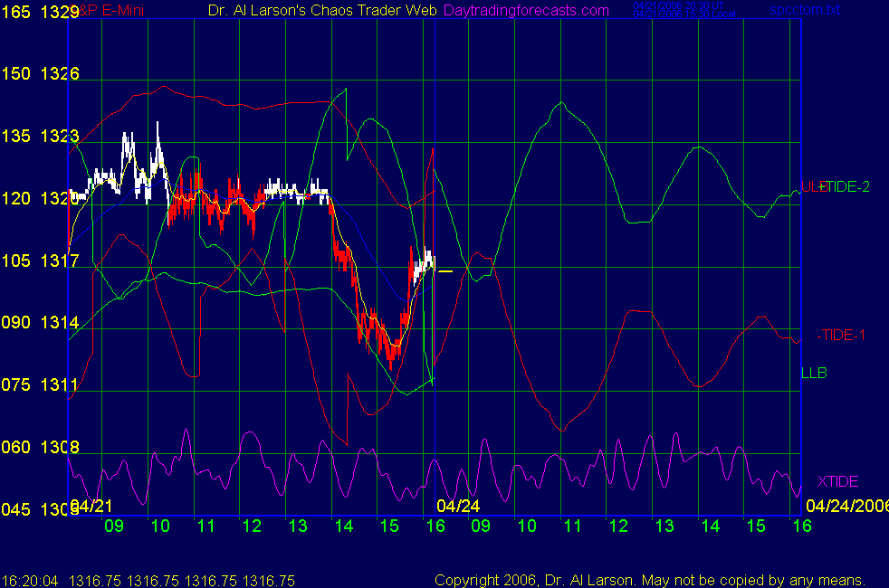Click the 16 hour label under the 04/24/2006 date

(802, 526)
